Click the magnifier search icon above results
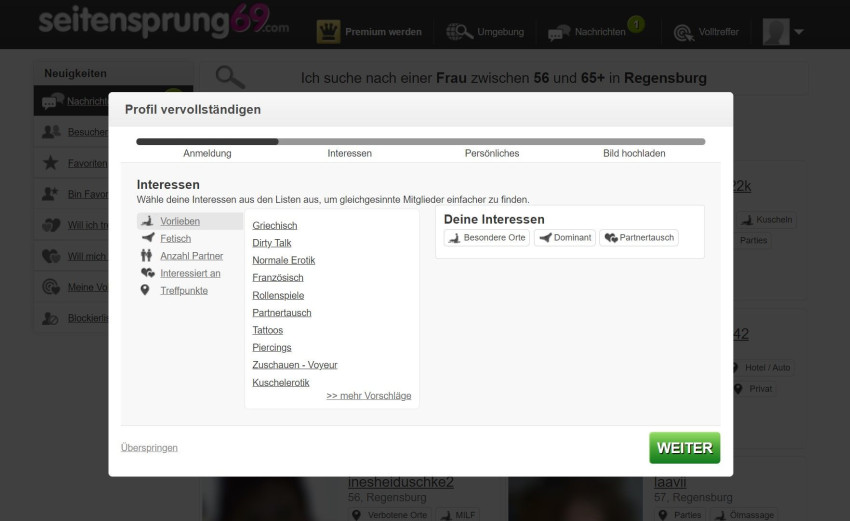 click(230, 77)
